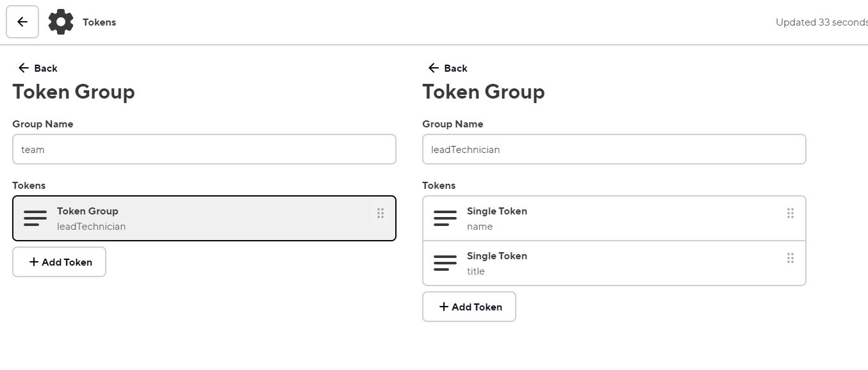Click the settings gear icon
This screenshot has width=868, height=370.
61,22
